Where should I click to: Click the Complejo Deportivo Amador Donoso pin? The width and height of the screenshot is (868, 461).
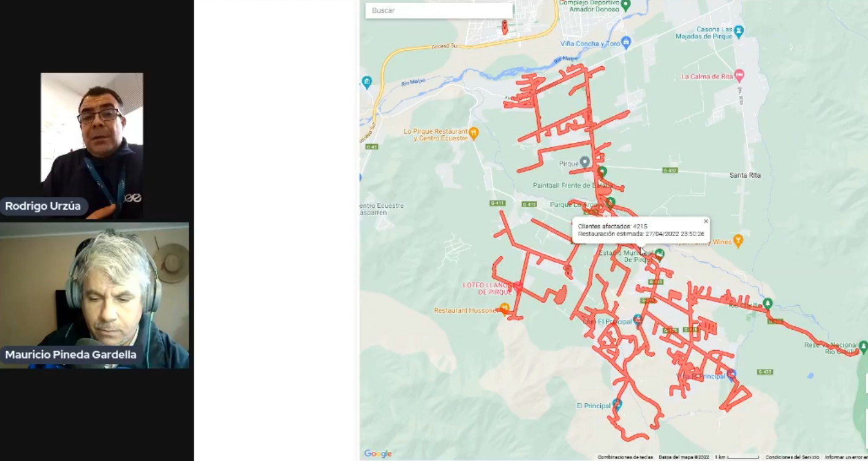[625, 6]
